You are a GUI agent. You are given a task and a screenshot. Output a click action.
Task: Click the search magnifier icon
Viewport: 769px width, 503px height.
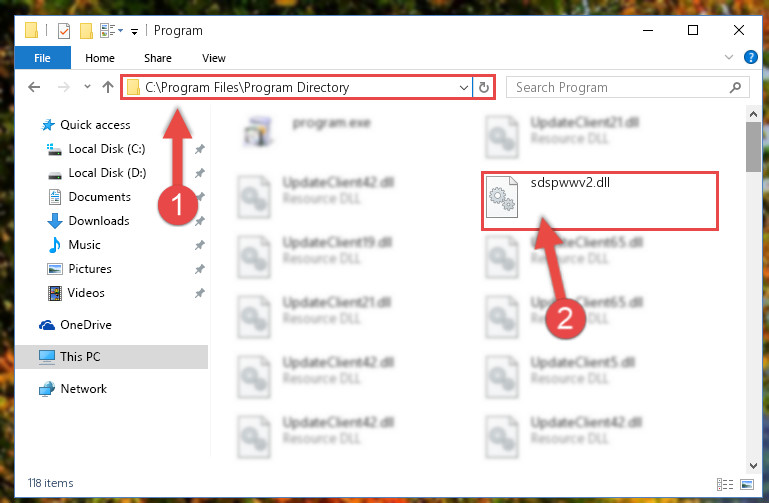point(735,87)
